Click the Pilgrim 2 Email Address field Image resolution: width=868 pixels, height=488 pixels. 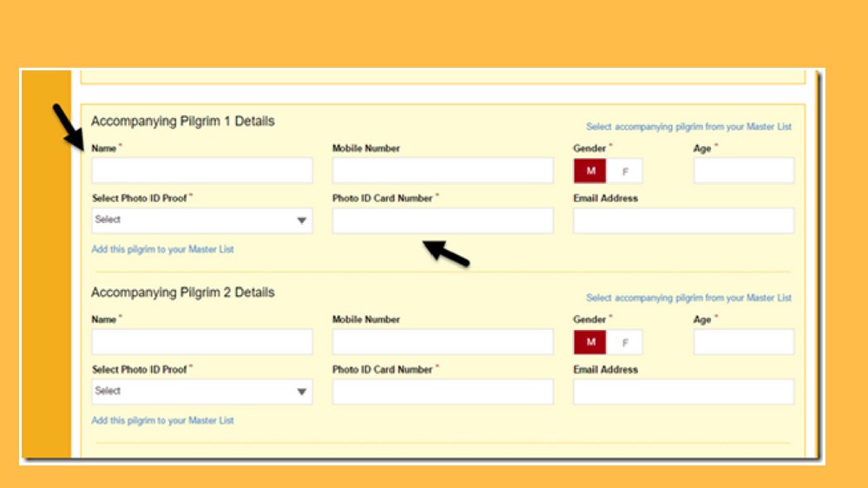(x=684, y=392)
